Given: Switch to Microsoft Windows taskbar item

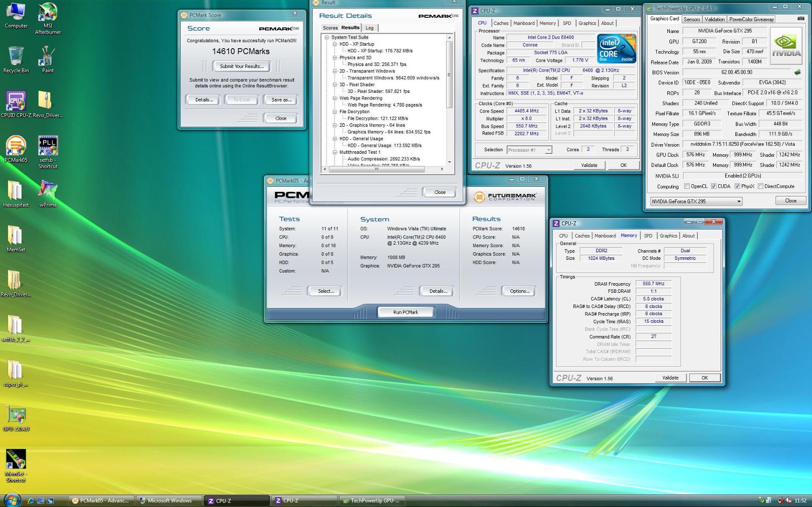Looking at the screenshot, I should tap(169, 500).
